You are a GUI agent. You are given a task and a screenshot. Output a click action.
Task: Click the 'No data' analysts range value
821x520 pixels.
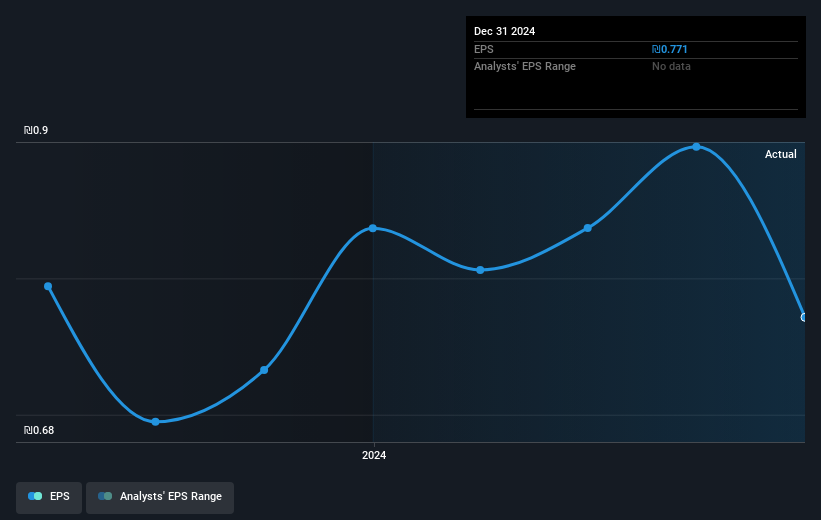click(x=671, y=67)
